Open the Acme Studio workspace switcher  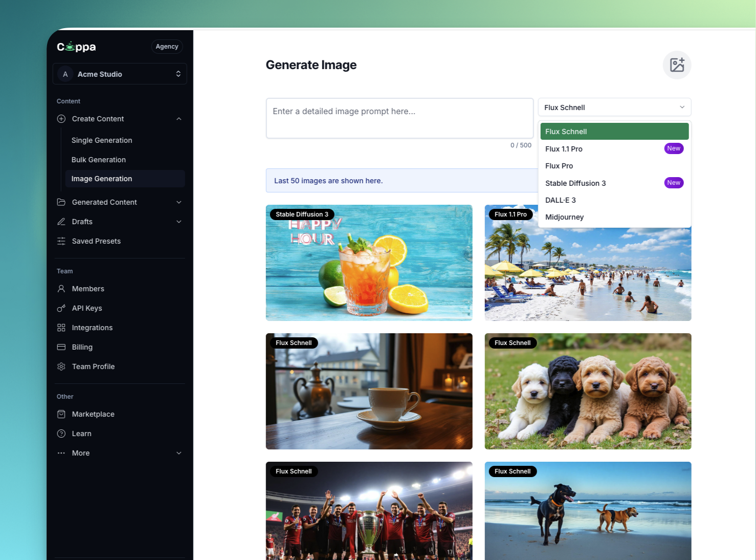[x=120, y=74]
